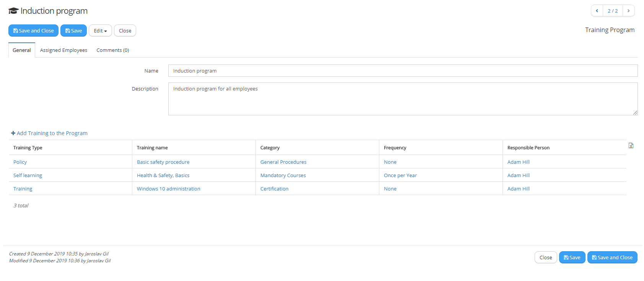Select the General tab

point(22,50)
